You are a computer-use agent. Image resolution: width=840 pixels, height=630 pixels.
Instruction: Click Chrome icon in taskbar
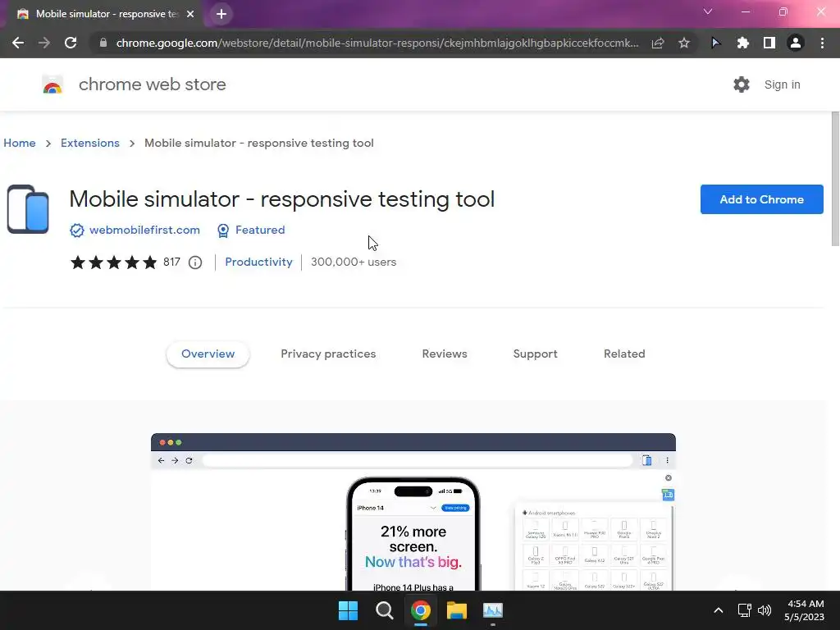[421, 610]
